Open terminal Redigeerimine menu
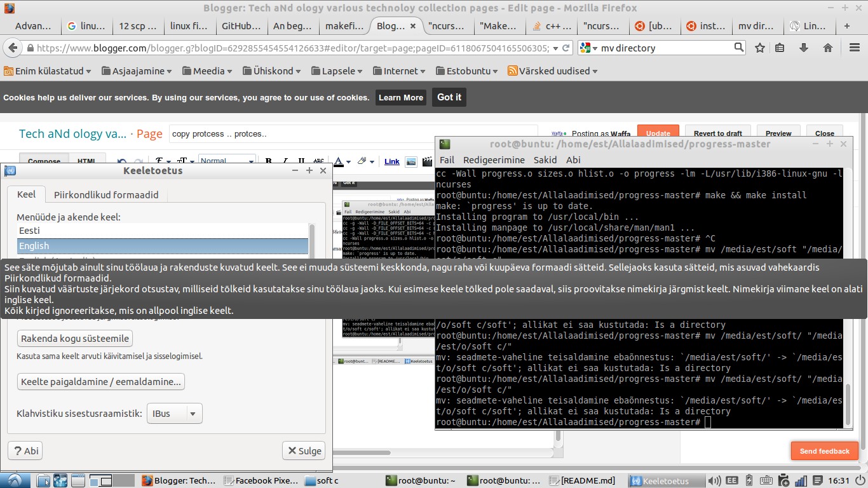 [494, 160]
